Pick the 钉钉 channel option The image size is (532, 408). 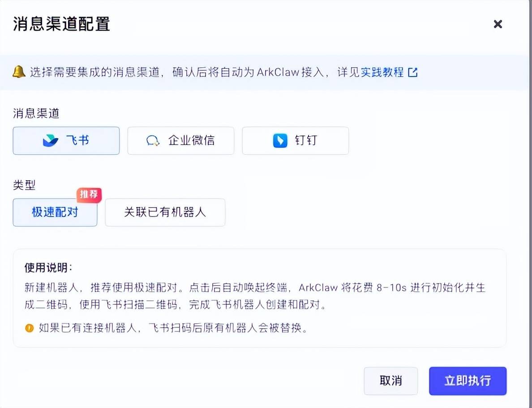click(296, 141)
